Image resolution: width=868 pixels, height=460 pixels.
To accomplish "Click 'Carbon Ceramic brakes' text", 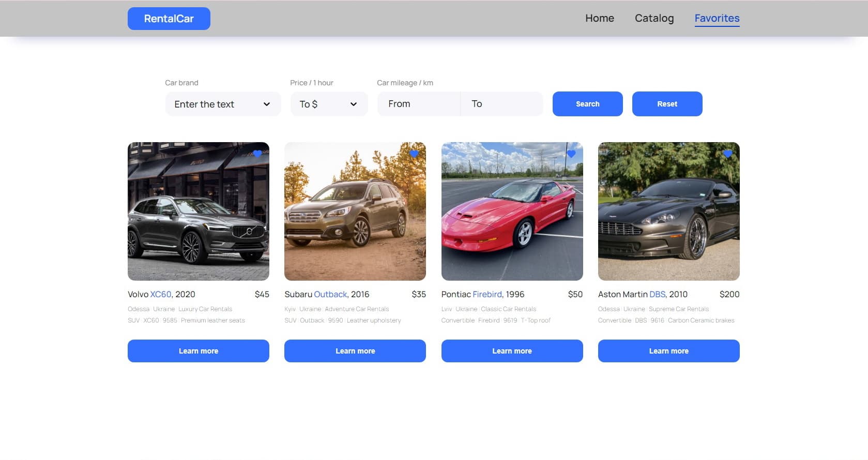I will click(x=701, y=320).
